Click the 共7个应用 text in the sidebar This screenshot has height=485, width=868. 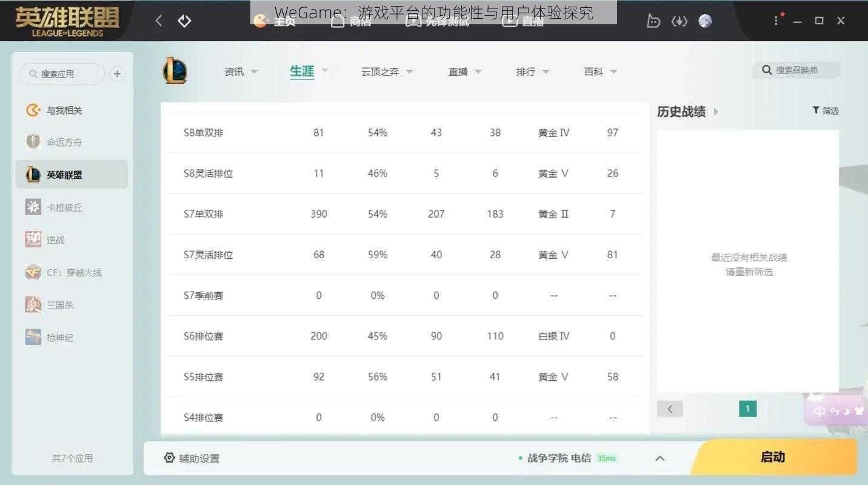[72, 458]
